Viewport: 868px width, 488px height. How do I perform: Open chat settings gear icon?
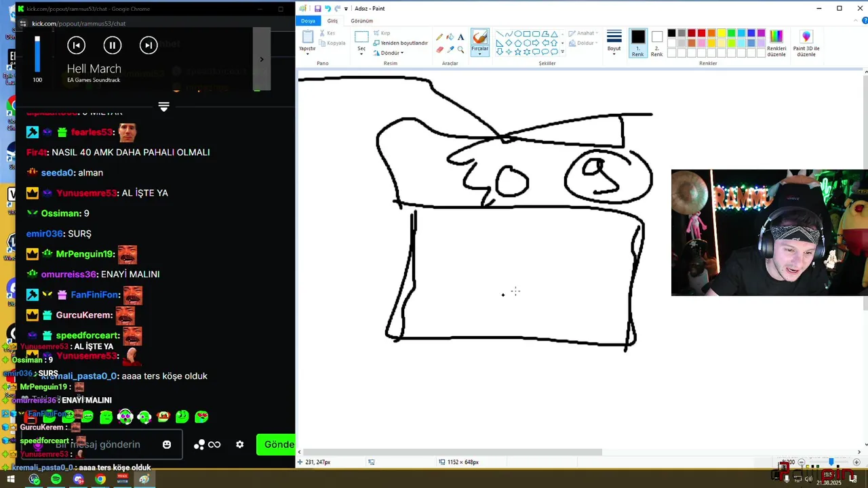[x=239, y=445]
